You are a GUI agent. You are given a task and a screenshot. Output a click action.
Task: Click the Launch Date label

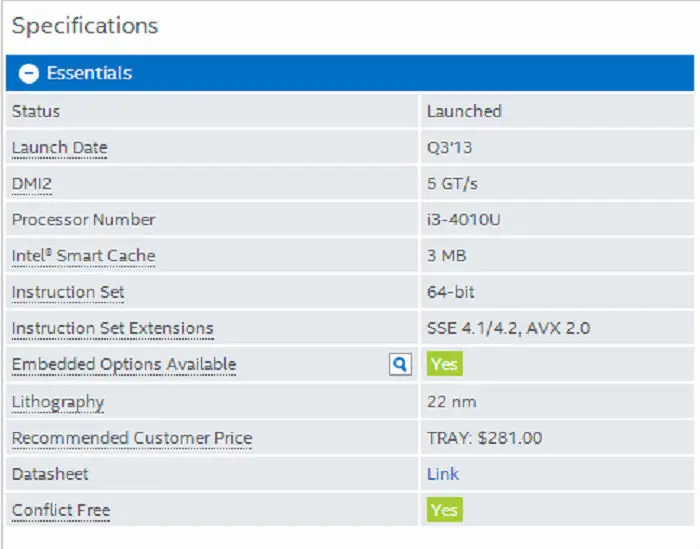pyautogui.click(x=59, y=148)
